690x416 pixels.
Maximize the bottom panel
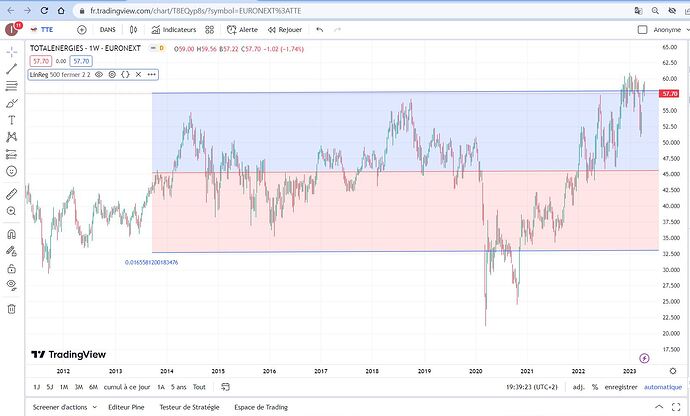point(676,407)
